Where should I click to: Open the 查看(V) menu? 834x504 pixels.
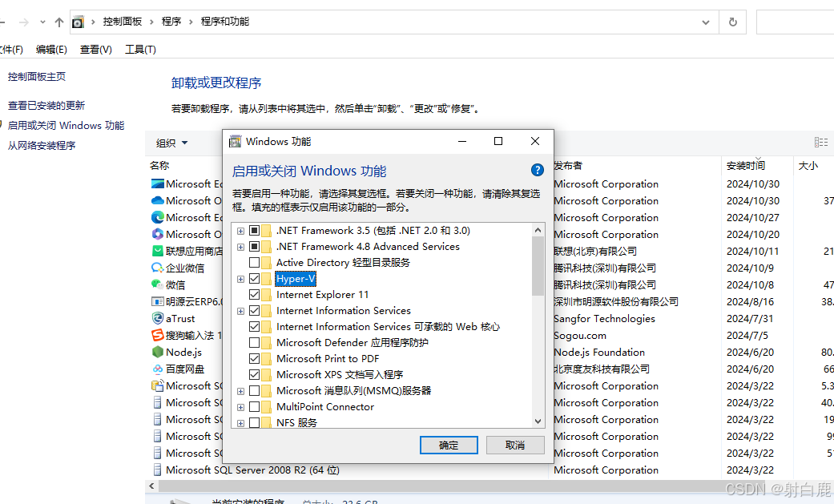tap(96, 50)
